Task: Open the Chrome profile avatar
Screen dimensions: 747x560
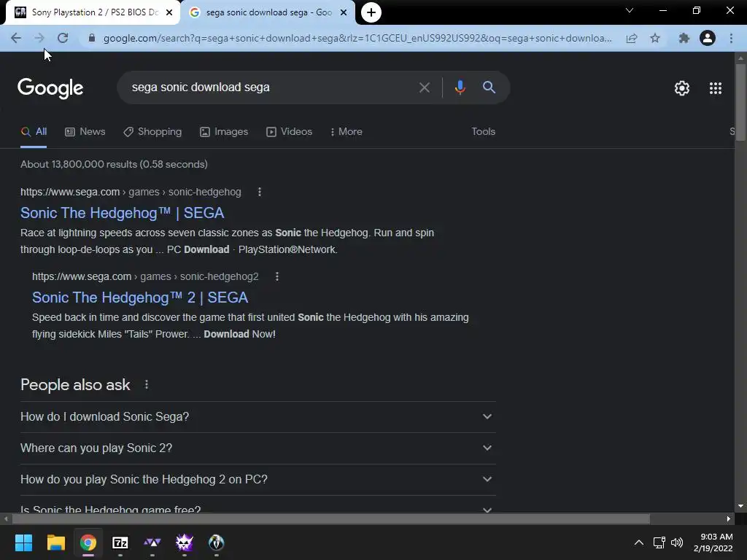Action: coord(708,38)
